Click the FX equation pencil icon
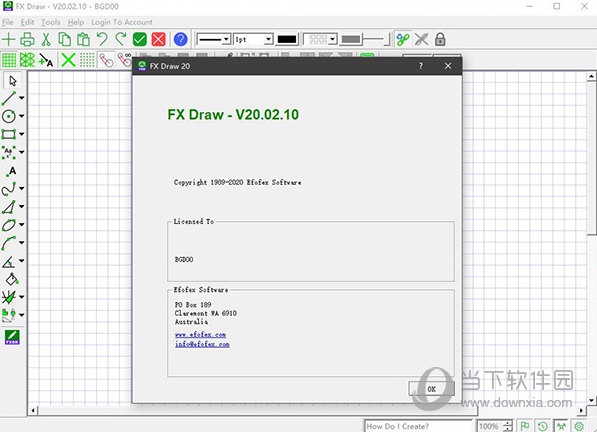Screen dimensions: 597x432 12,337
